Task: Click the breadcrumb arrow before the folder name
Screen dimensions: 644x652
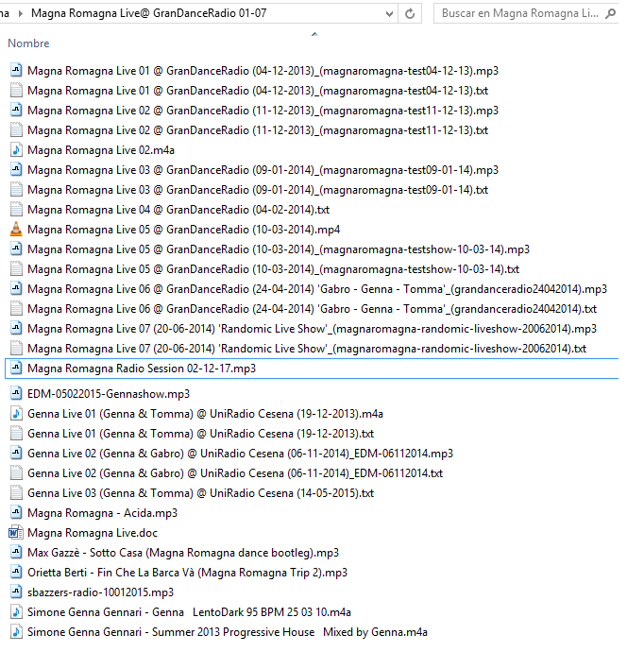Action: click(x=21, y=14)
